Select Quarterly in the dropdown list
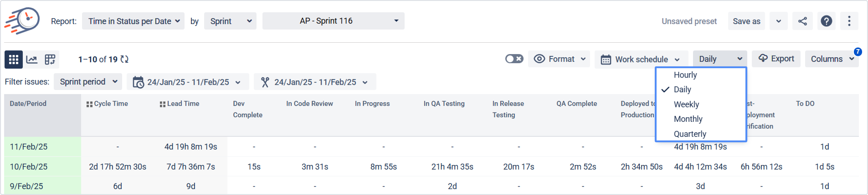 pos(690,134)
